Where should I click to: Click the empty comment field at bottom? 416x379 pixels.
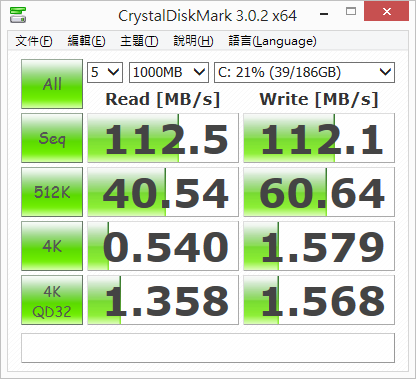(x=208, y=348)
